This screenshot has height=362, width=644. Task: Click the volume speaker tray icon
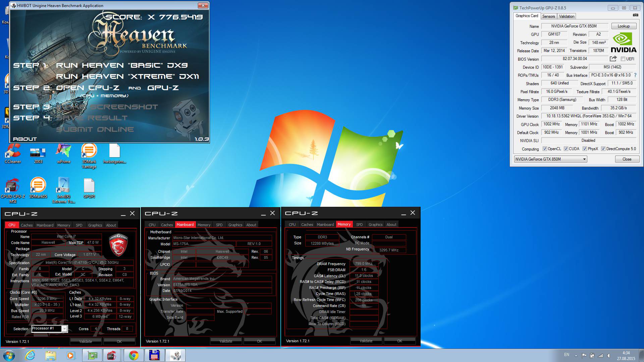click(608, 355)
